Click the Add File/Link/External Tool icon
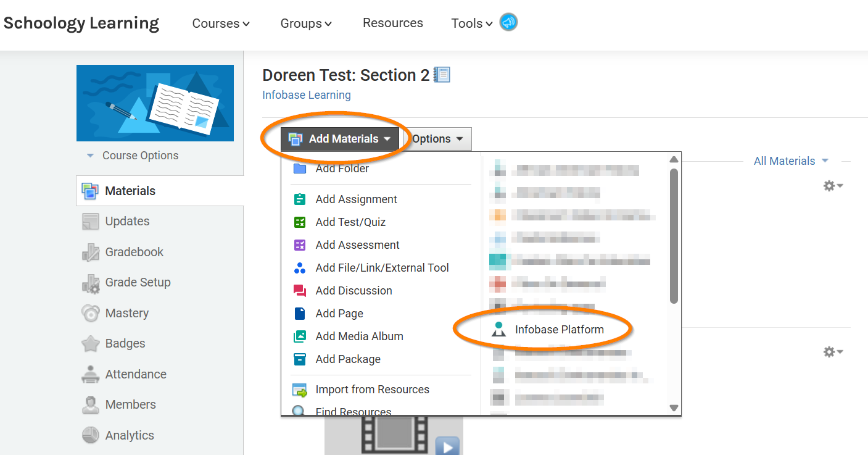The width and height of the screenshot is (868, 455). tap(300, 268)
